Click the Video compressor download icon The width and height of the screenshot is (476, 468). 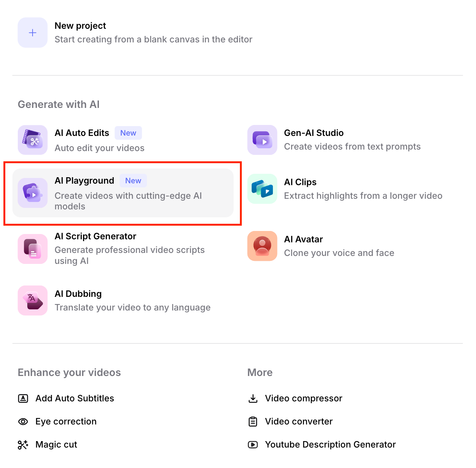point(253,398)
